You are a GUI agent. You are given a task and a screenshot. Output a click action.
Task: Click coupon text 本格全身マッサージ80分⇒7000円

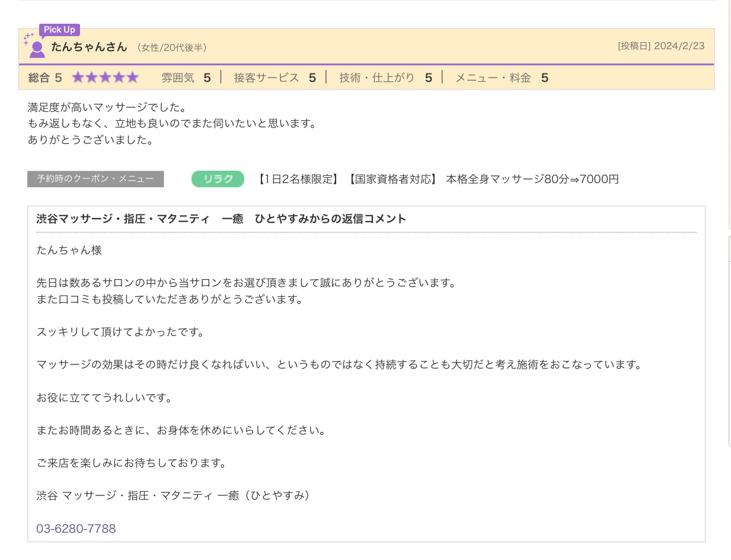[532, 179]
